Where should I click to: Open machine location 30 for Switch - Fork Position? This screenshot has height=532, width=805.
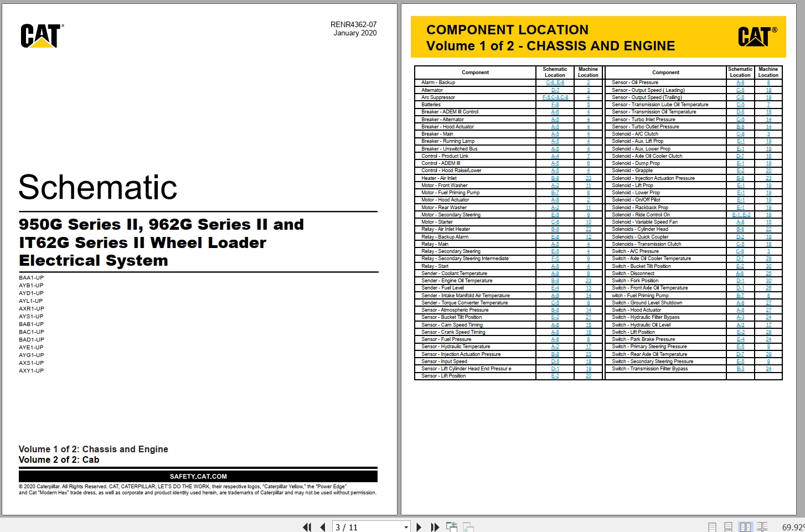coord(768,281)
